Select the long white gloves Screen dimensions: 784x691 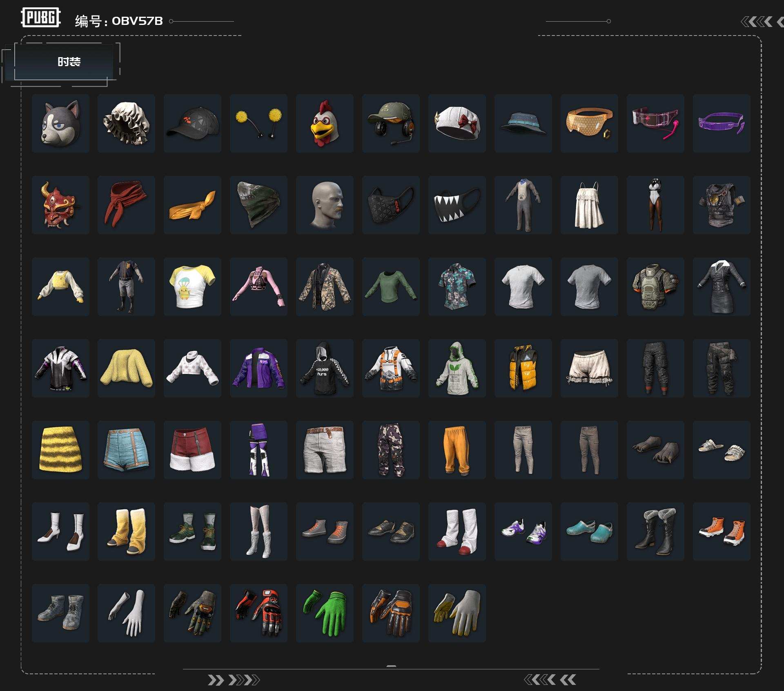127,613
